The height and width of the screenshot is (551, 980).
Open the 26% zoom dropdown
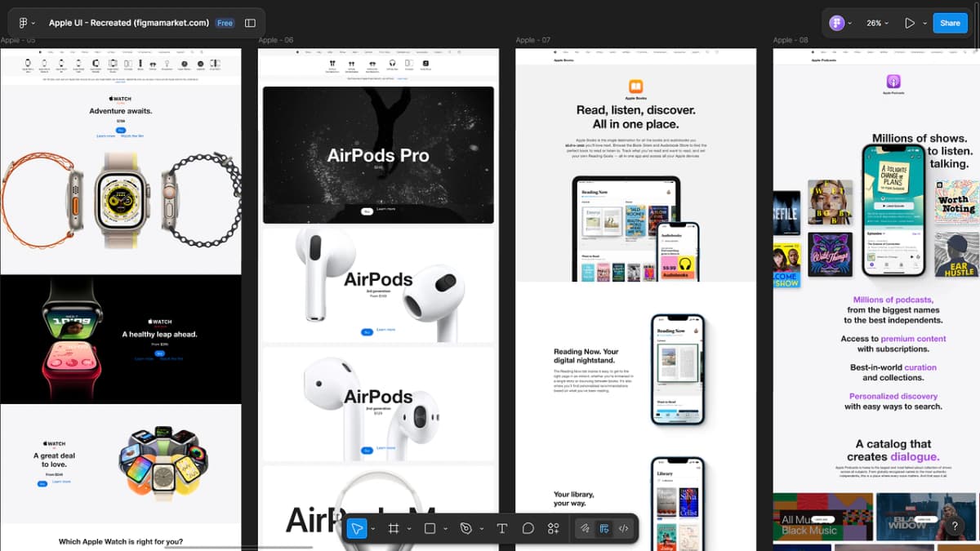coord(877,23)
